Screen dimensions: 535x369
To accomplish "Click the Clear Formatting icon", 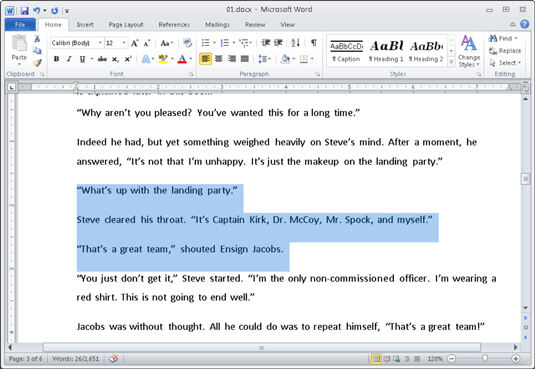I will tap(187, 43).
